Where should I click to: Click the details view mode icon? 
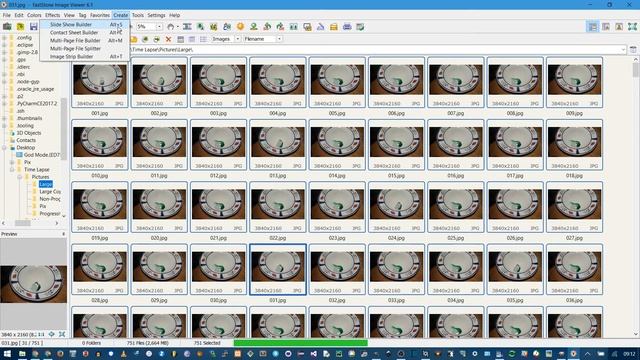point(191,39)
